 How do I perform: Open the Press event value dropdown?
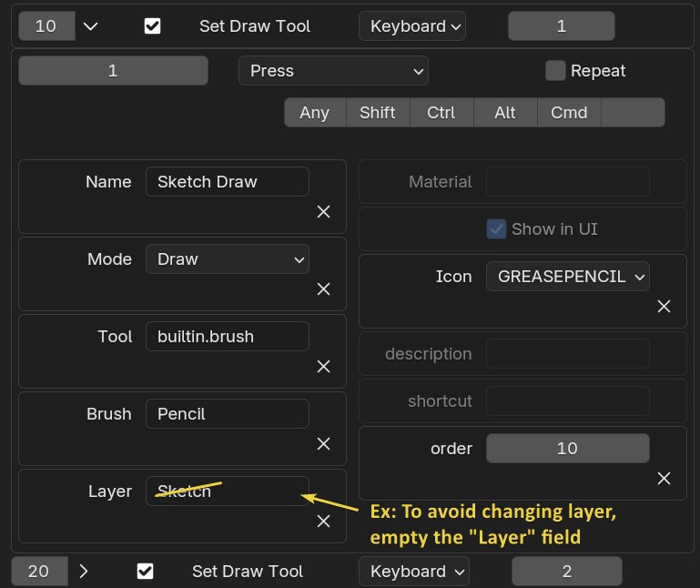point(333,71)
